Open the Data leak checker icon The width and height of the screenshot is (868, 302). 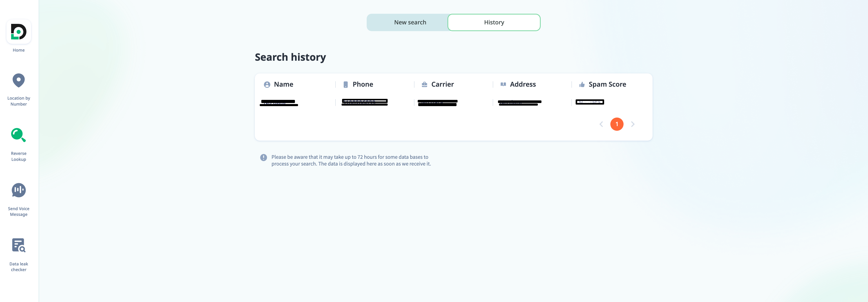point(19,245)
